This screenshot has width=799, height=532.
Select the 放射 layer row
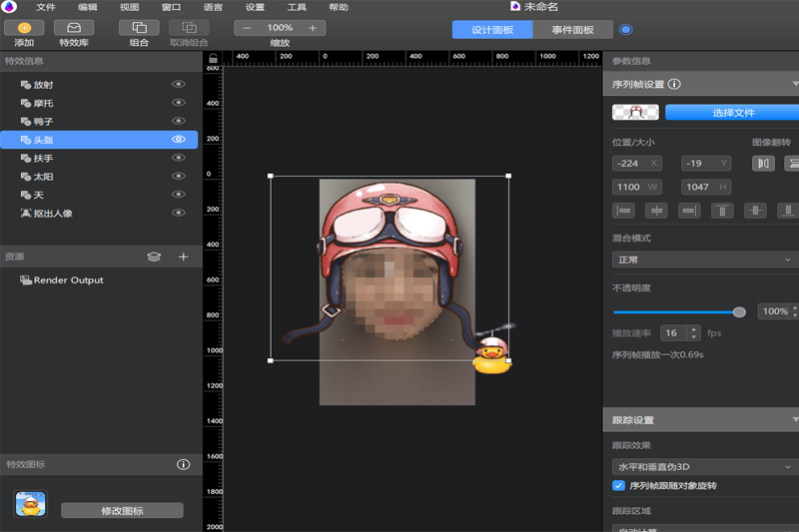click(99, 85)
